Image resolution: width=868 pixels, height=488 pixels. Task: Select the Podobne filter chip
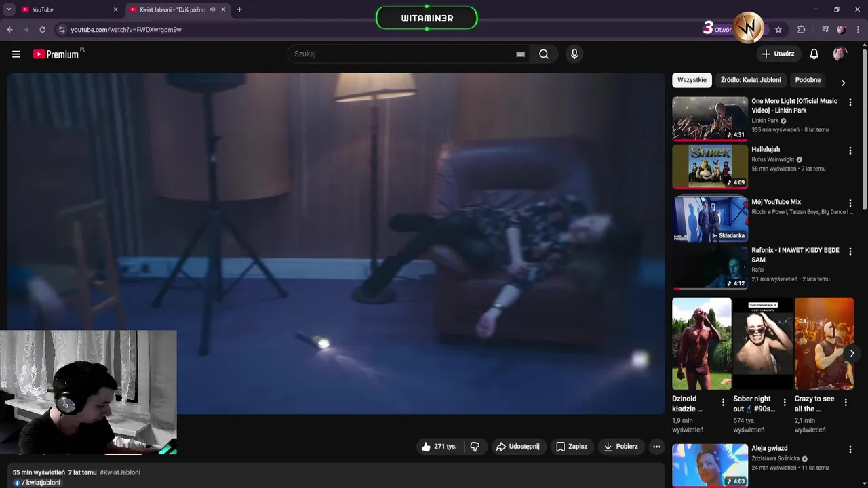(808, 80)
